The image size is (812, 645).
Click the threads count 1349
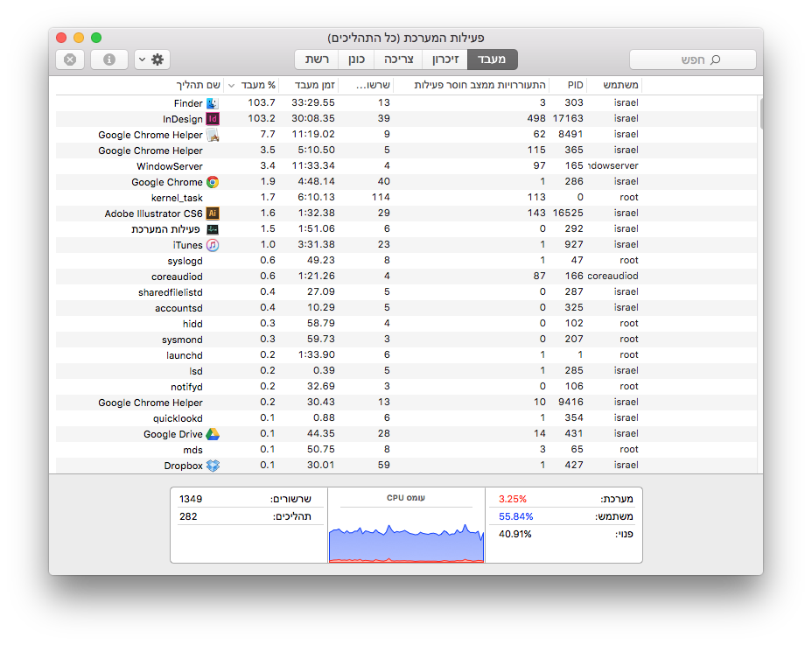tap(191, 499)
